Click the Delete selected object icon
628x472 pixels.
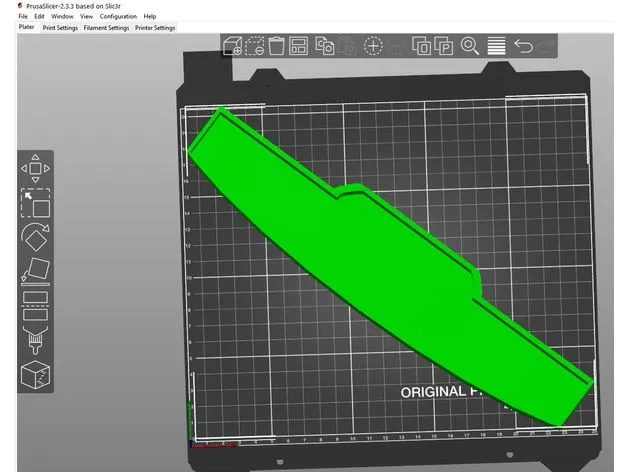pos(255,46)
